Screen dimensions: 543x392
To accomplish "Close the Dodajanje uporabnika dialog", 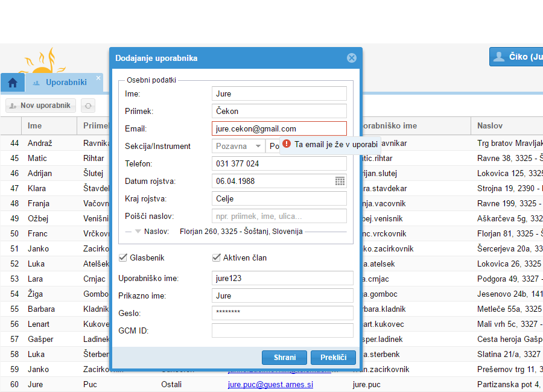I will coord(352,58).
